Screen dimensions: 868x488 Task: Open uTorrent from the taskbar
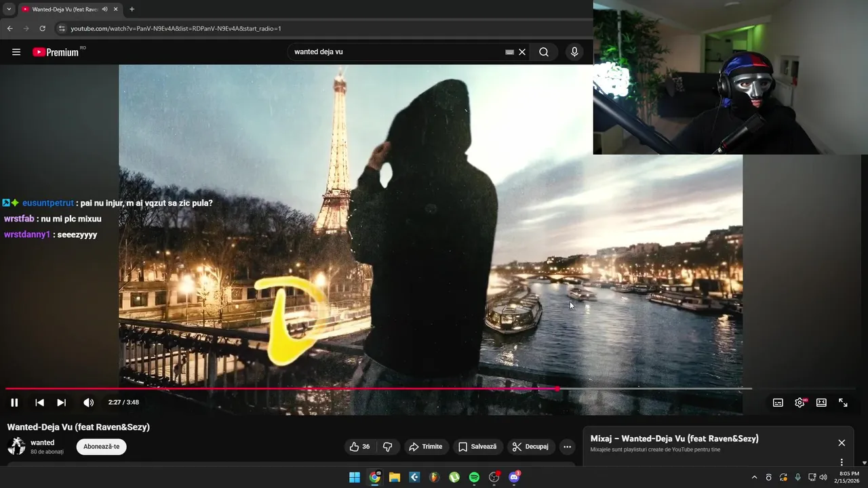pyautogui.click(x=454, y=477)
